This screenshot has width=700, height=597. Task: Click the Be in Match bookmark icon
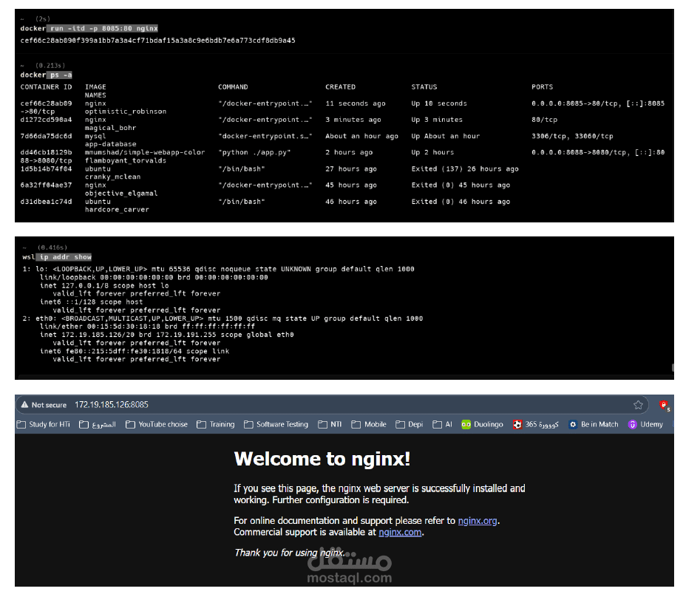click(572, 424)
